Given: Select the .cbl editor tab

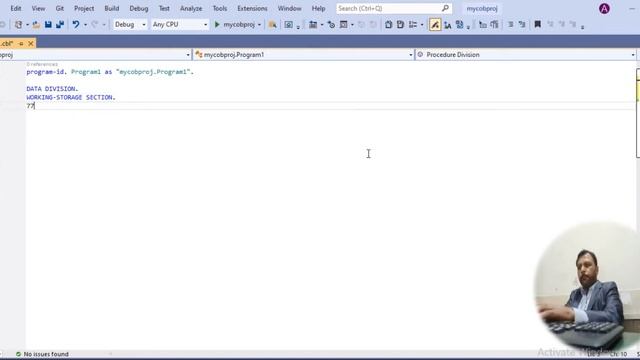Looking at the screenshot, I should coord(7,43).
